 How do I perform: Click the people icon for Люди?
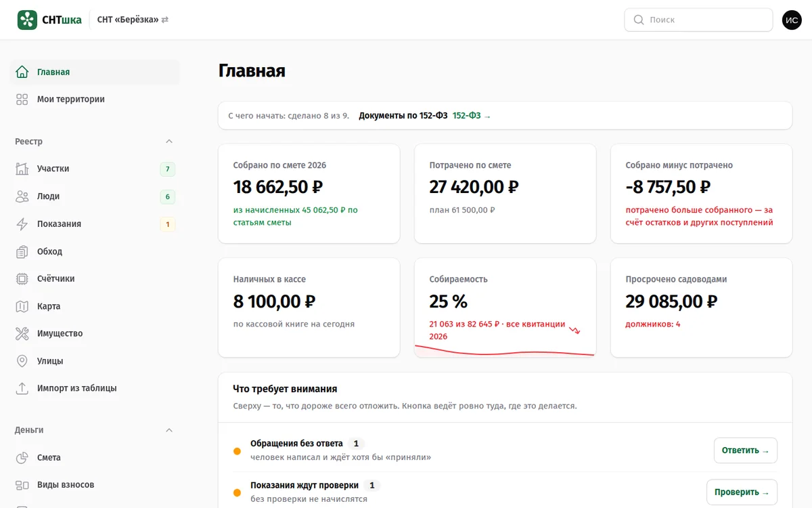pyautogui.click(x=22, y=196)
